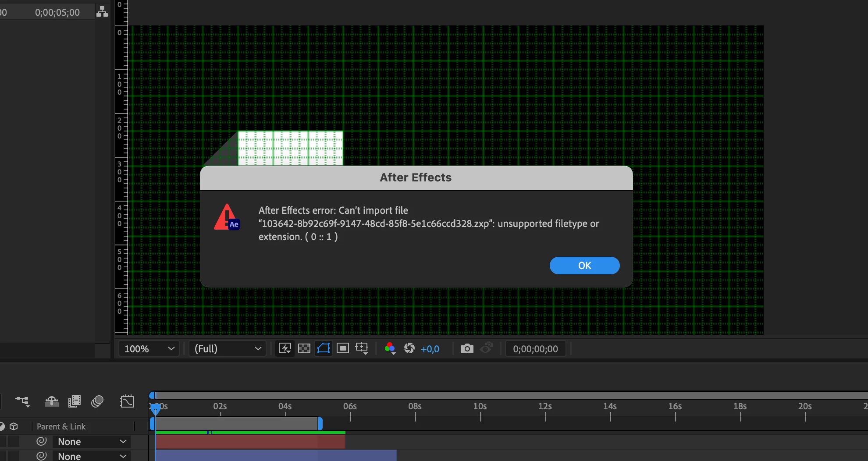The height and width of the screenshot is (461, 868).
Task: Click the 08s mark on the time ruler
Action: (x=415, y=406)
